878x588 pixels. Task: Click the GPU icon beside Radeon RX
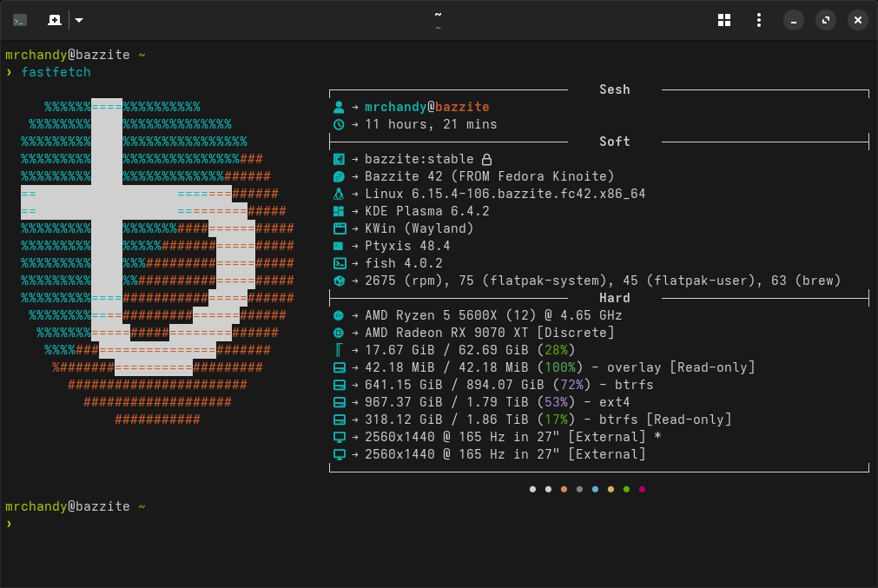[339, 333]
